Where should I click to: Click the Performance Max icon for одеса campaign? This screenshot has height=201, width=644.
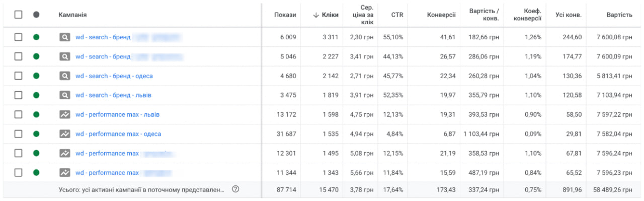pos(64,134)
